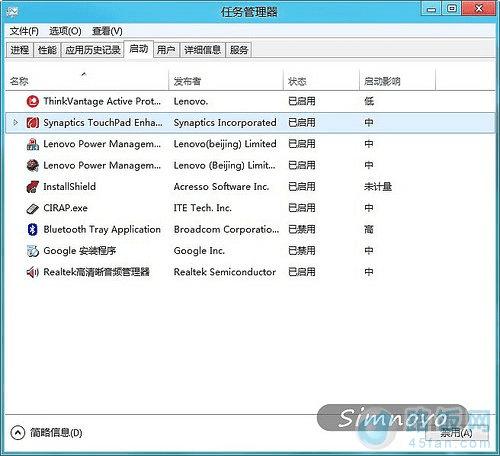The width and height of the screenshot is (500, 456).
Task: Click publisher Synaptics Incorporated
Action: [225, 123]
